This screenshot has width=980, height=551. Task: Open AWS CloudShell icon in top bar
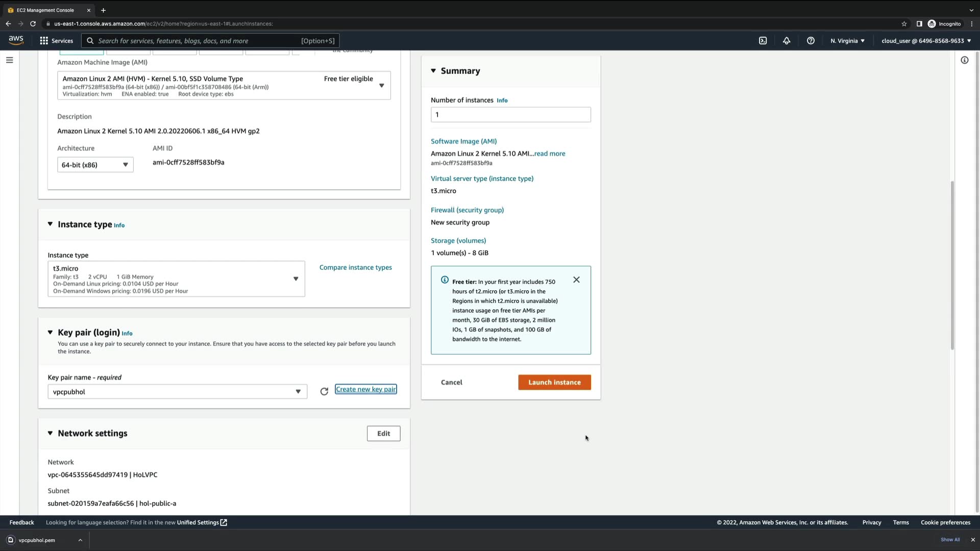(x=763, y=41)
